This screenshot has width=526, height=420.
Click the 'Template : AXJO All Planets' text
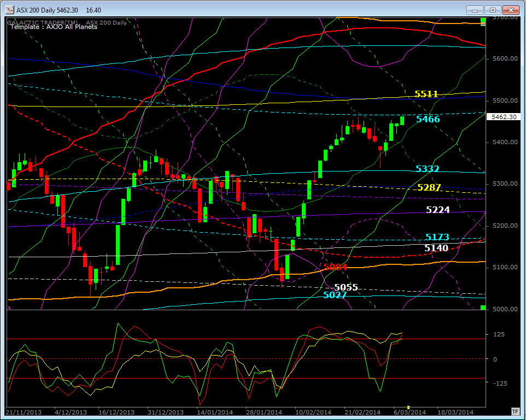(x=54, y=27)
